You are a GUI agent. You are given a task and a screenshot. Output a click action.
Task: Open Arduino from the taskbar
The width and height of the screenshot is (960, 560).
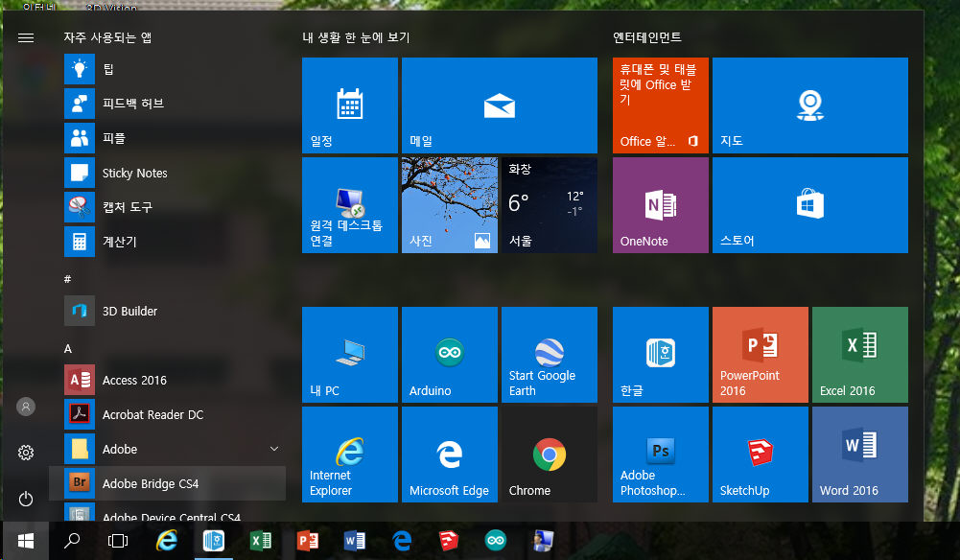pos(496,541)
